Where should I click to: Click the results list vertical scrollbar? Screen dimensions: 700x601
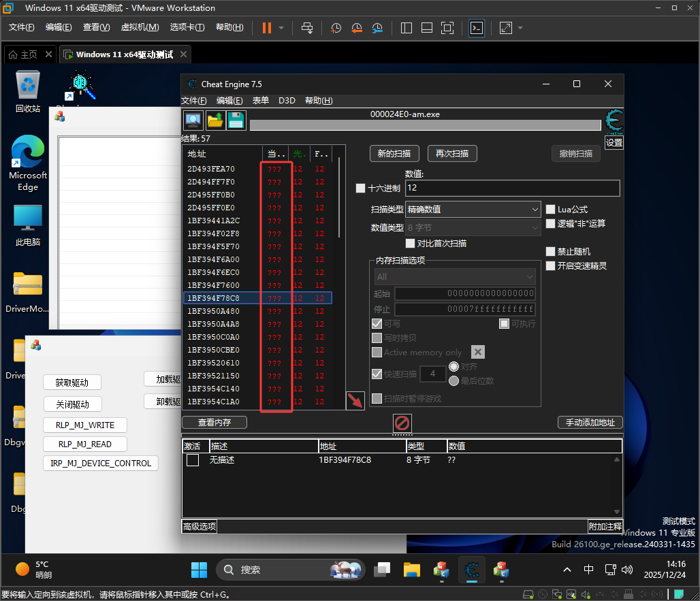[340, 197]
